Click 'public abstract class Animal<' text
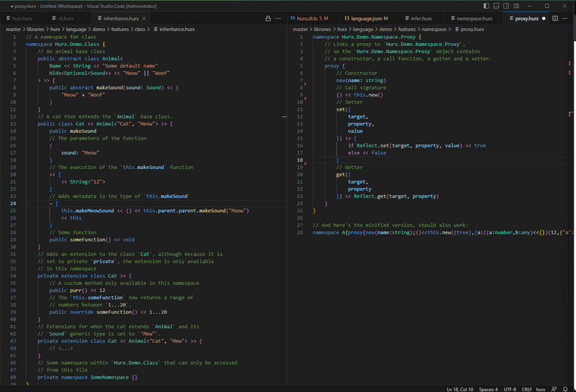This screenshot has width=576, height=392. pyautogui.click(x=80, y=59)
